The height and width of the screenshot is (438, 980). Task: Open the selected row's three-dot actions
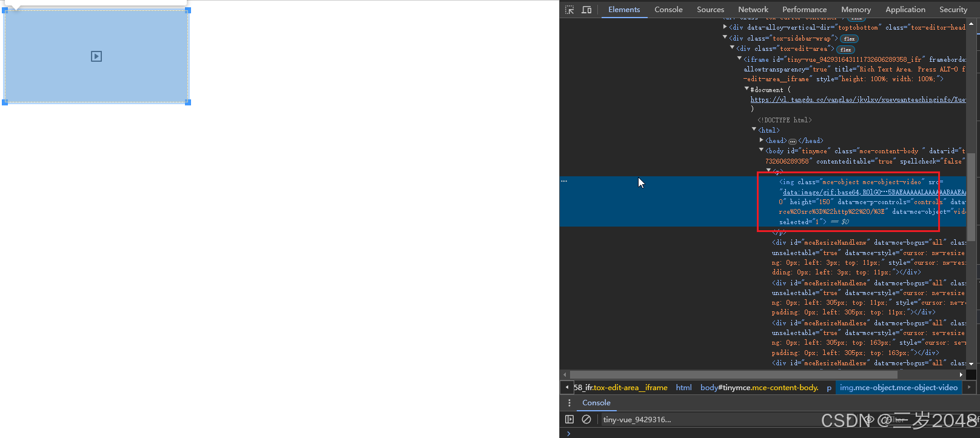point(564,181)
